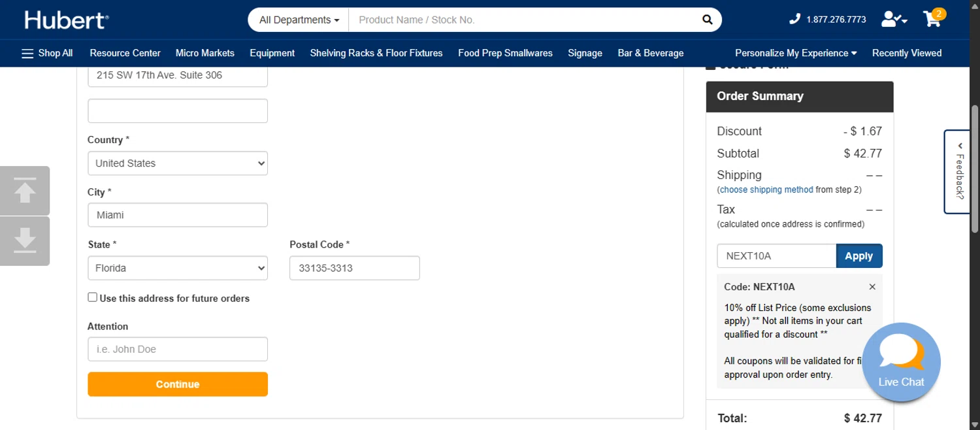Click the Postal Code field

coord(355,268)
